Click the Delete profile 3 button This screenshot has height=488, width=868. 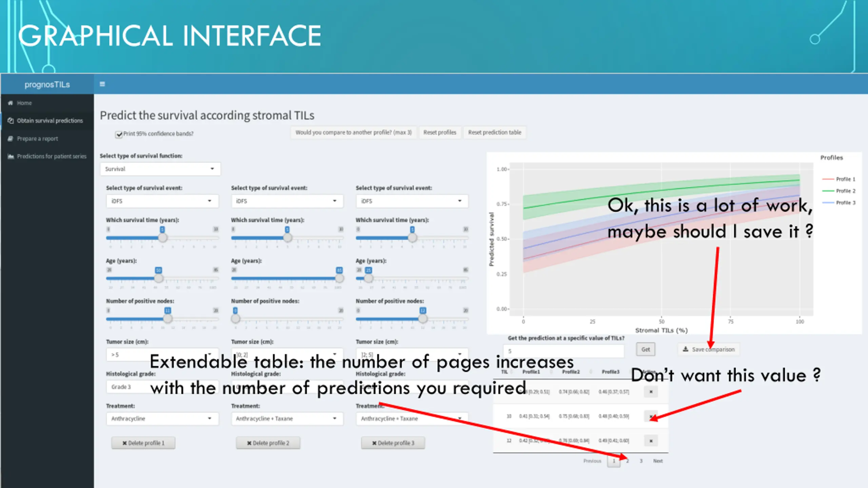[393, 443]
